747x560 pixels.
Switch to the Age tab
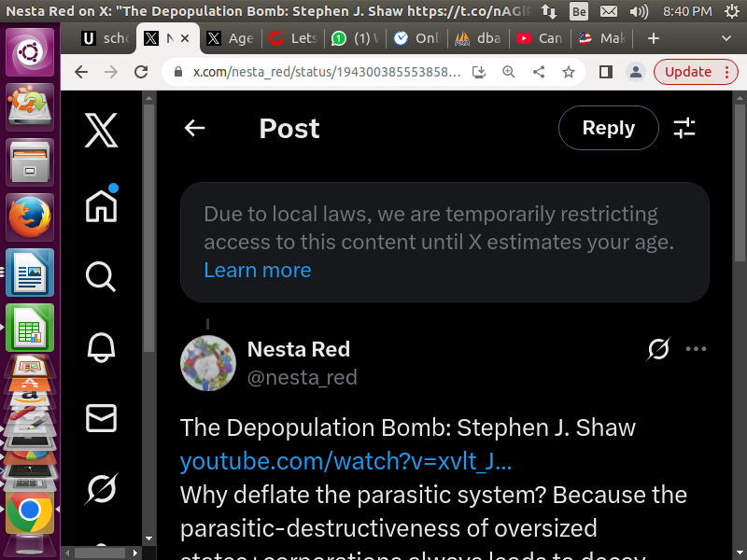click(x=230, y=38)
